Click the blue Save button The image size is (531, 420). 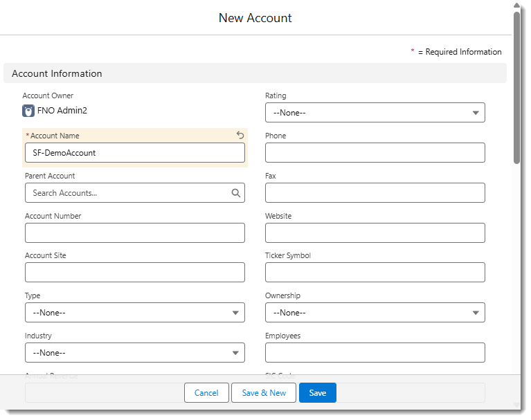[318, 393]
